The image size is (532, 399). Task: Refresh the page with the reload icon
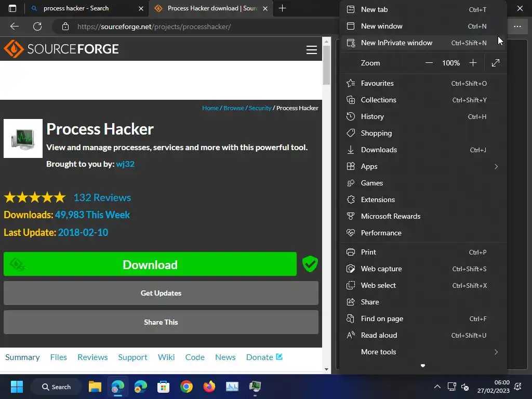[x=37, y=26]
